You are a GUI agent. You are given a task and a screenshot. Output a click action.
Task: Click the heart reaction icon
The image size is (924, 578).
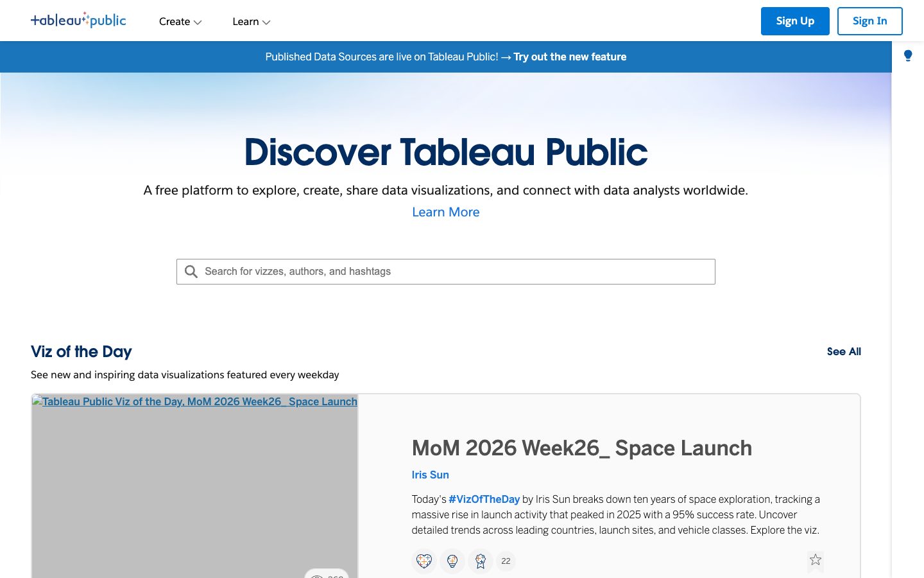pyautogui.click(x=424, y=561)
